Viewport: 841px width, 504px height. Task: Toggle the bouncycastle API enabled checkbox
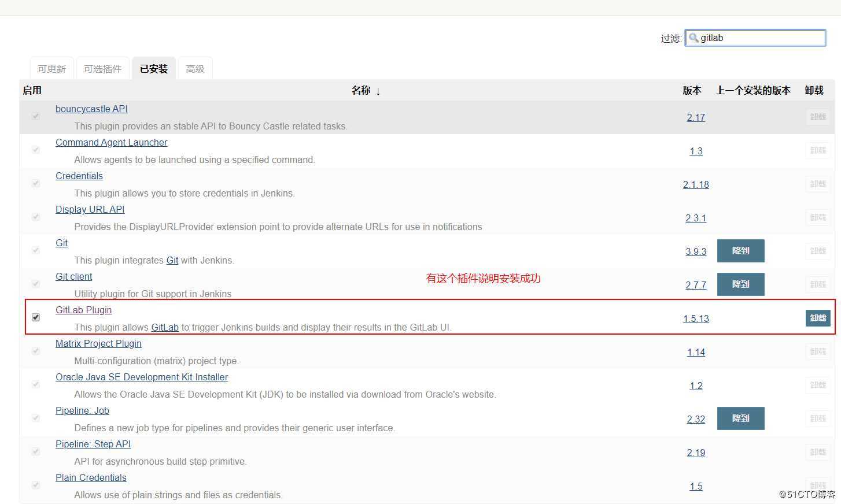[36, 116]
